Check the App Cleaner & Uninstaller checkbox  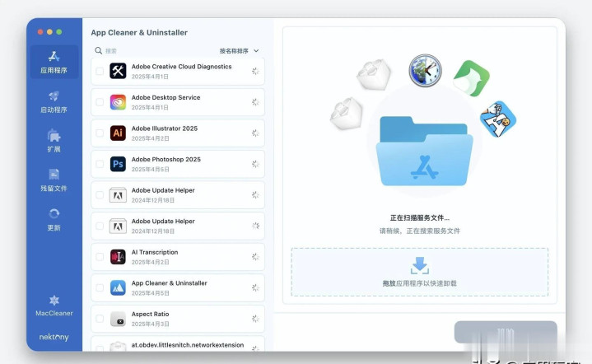click(100, 287)
